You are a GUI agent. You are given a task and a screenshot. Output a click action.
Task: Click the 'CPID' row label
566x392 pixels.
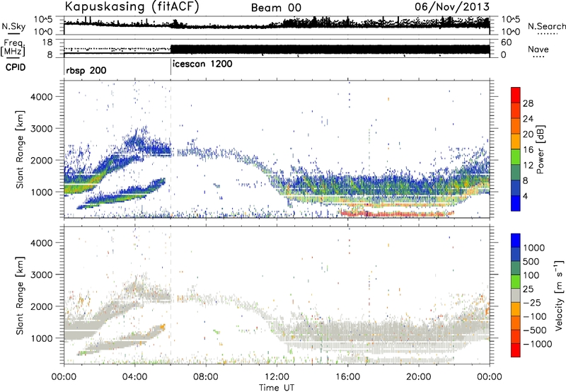pyautogui.click(x=16, y=67)
